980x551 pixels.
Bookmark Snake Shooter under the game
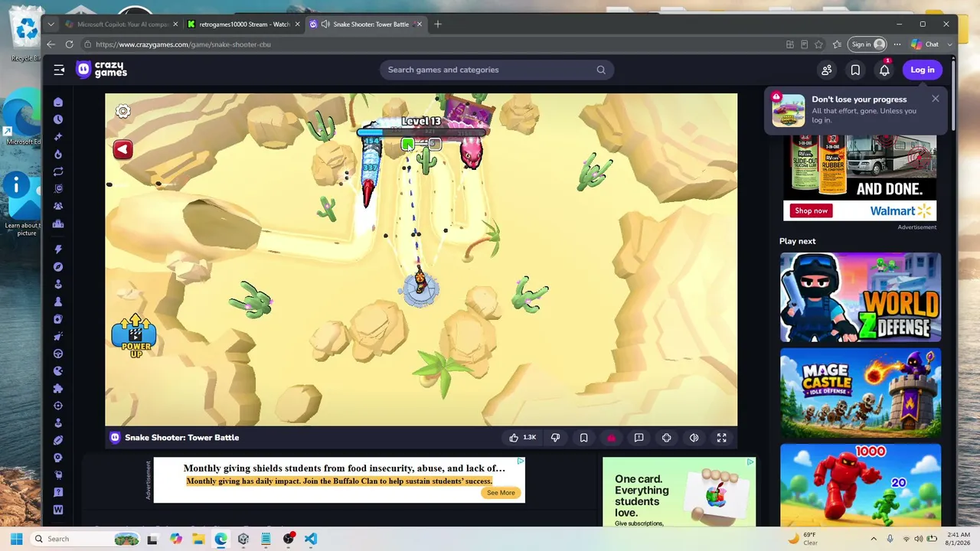pos(583,438)
